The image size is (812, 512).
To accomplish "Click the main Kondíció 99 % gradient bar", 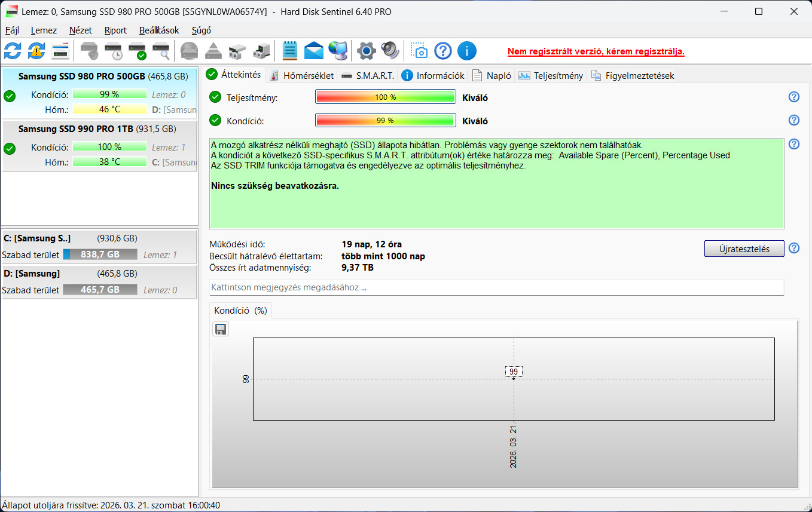I will pos(386,121).
